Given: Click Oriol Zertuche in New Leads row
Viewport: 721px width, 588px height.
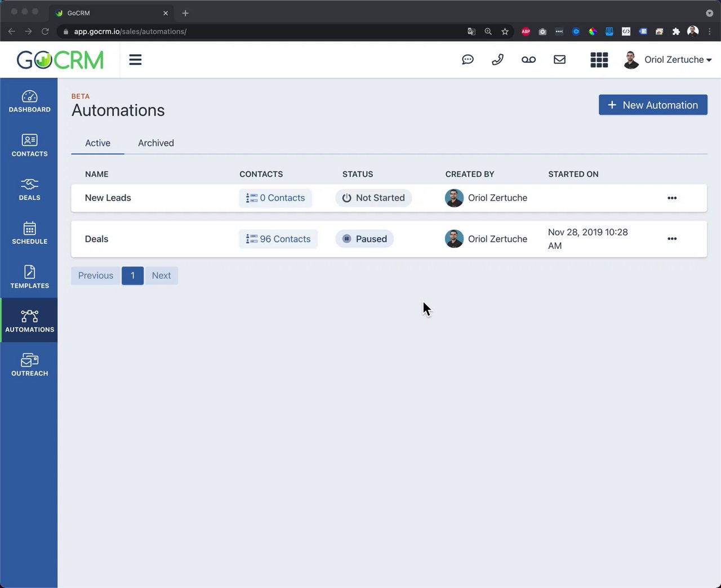Looking at the screenshot, I should pyautogui.click(x=486, y=198).
